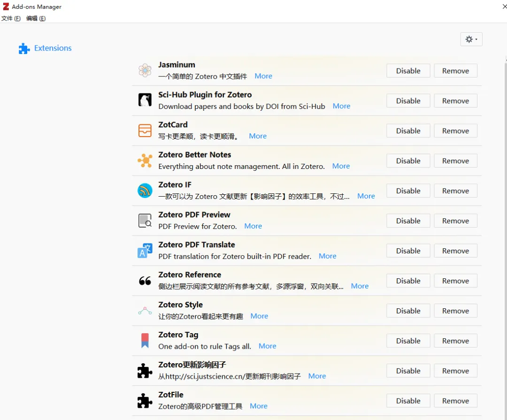Viewport: 507px width, 420px height.
Task: Show More info for Zotero Tag
Action: click(267, 346)
